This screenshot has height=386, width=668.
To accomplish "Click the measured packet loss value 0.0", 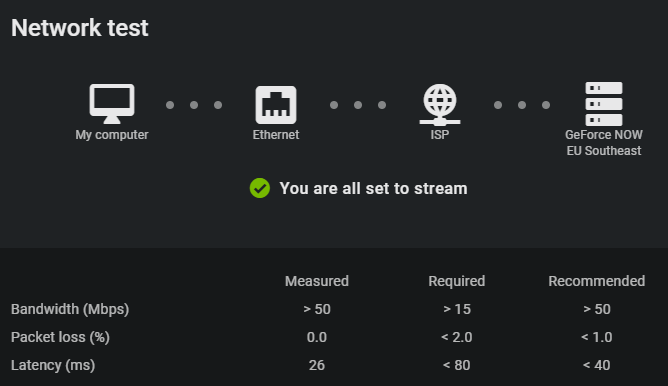I will (x=317, y=337).
